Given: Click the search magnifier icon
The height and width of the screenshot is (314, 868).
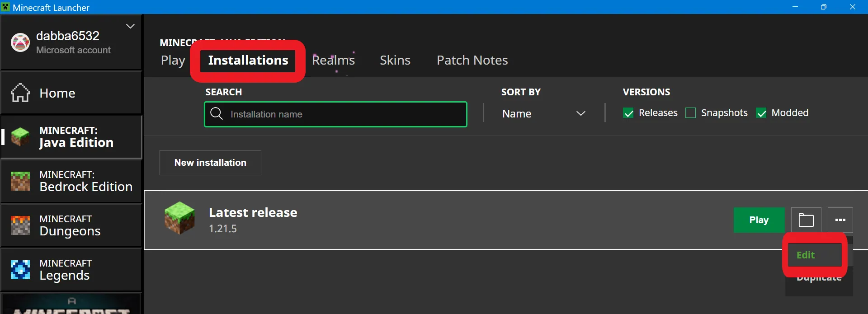Looking at the screenshot, I should point(217,113).
